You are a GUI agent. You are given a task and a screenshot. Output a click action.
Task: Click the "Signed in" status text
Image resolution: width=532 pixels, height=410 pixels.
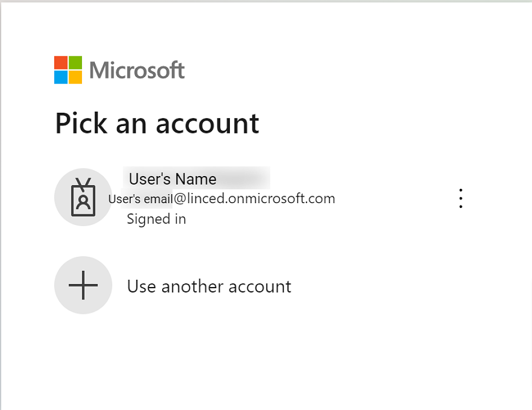pyautogui.click(x=156, y=219)
